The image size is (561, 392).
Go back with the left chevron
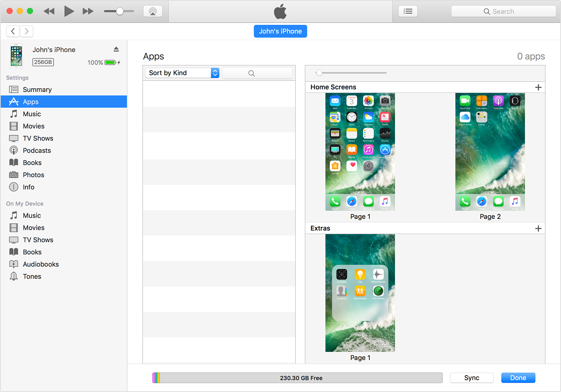13,31
